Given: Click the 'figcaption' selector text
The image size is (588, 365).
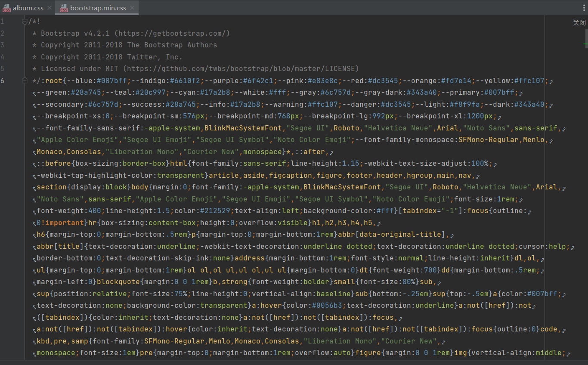Looking at the screenshot, I should [x=291, y=175].
